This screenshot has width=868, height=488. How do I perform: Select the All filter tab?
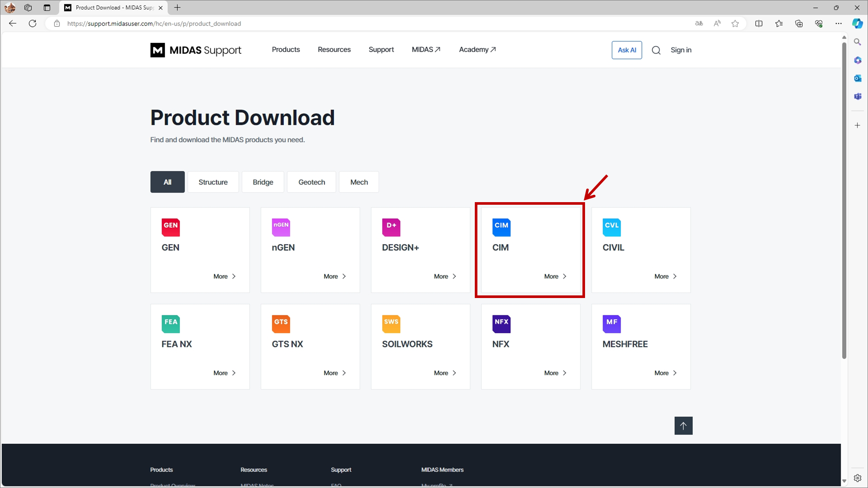pos(168,182)
